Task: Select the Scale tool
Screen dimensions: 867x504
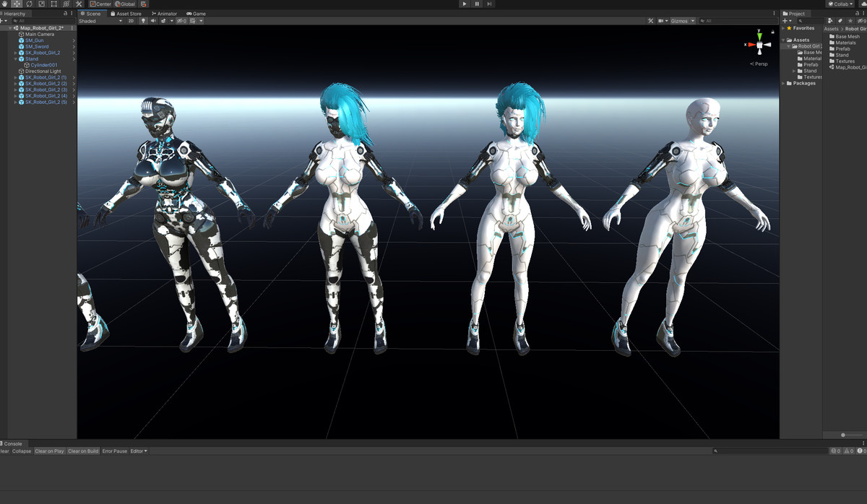Action: coord(41,4)
